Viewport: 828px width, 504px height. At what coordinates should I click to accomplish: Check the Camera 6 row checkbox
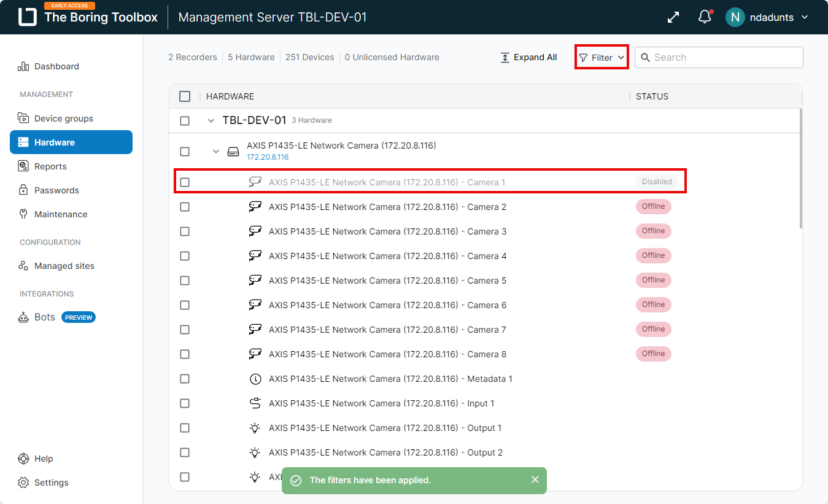click(x=185, y=305)
